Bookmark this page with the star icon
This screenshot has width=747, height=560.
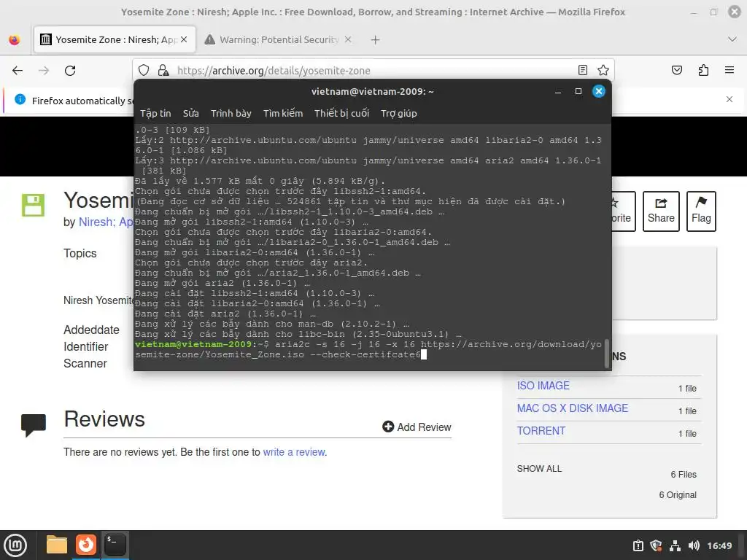(603, 71)
